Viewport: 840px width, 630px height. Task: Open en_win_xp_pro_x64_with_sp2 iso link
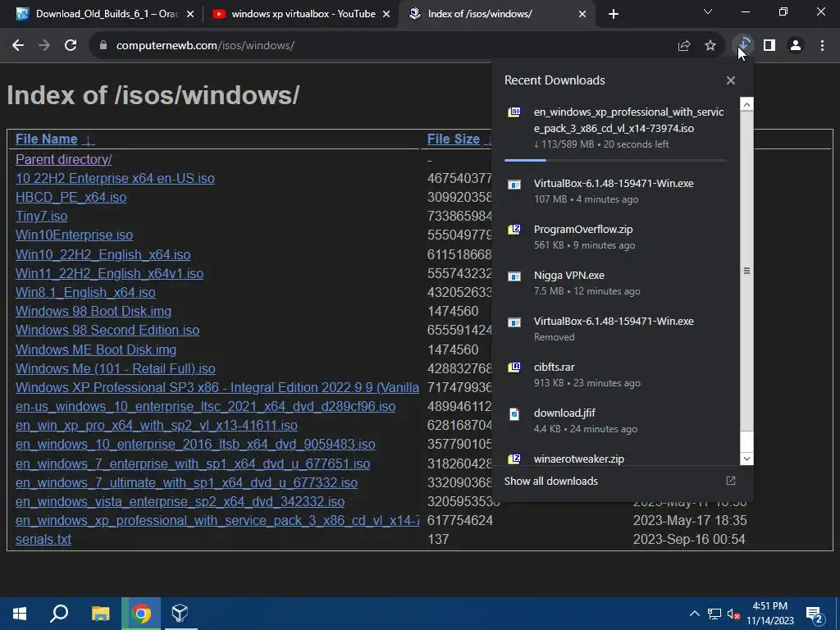(157, 426)
